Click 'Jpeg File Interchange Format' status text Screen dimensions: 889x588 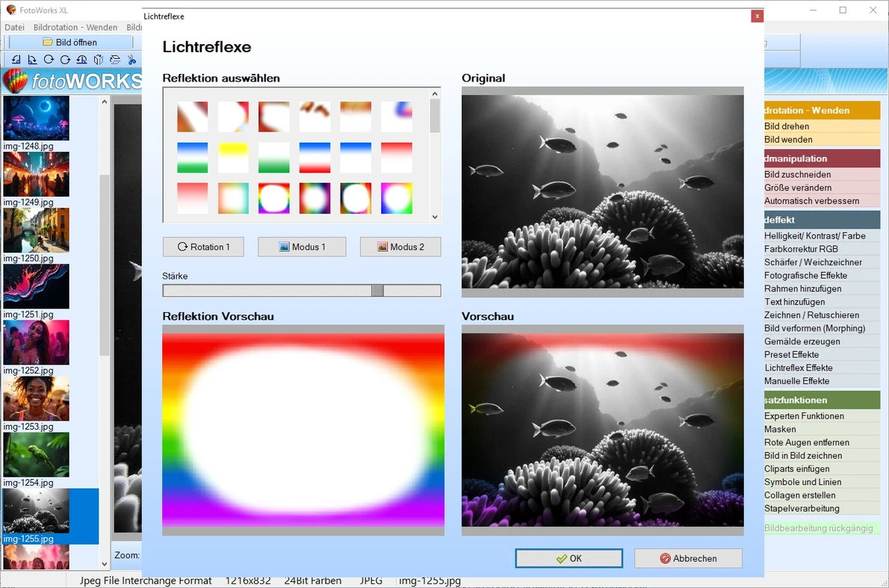click(x=145, y=581)
